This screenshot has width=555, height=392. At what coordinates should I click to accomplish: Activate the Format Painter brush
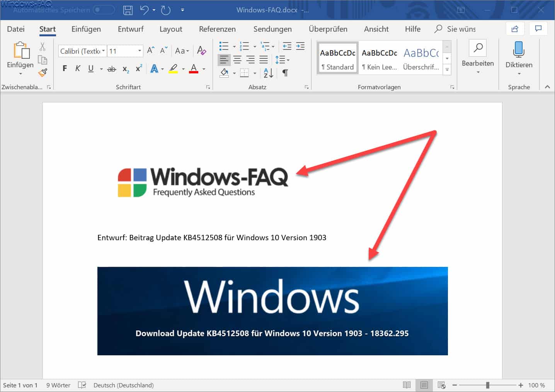point(43,72)
